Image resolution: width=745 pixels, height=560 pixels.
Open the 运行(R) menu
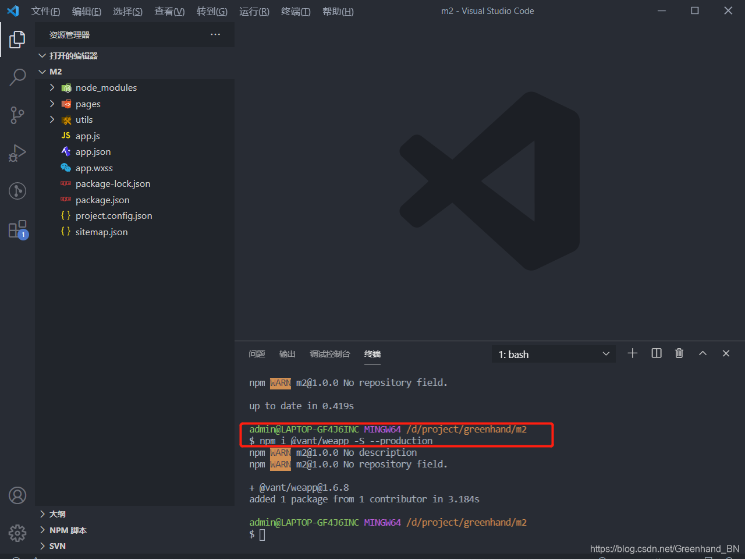click(254, 11)
